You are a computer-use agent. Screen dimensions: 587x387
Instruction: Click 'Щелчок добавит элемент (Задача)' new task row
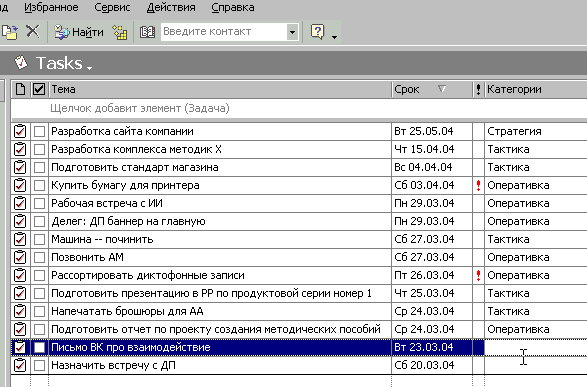(299, 109)
